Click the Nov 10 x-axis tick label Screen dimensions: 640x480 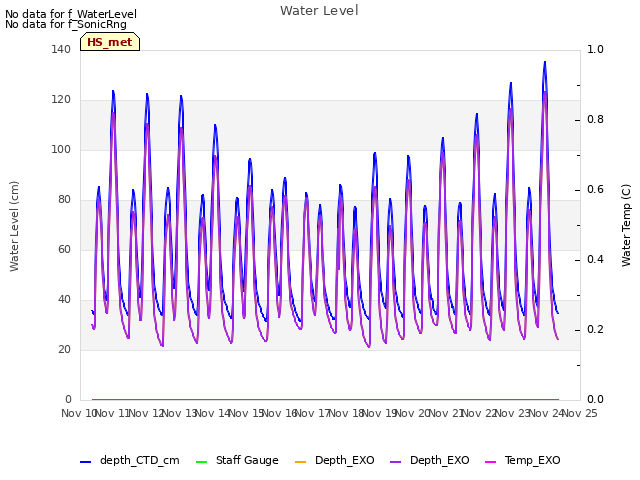click(79, 413)
